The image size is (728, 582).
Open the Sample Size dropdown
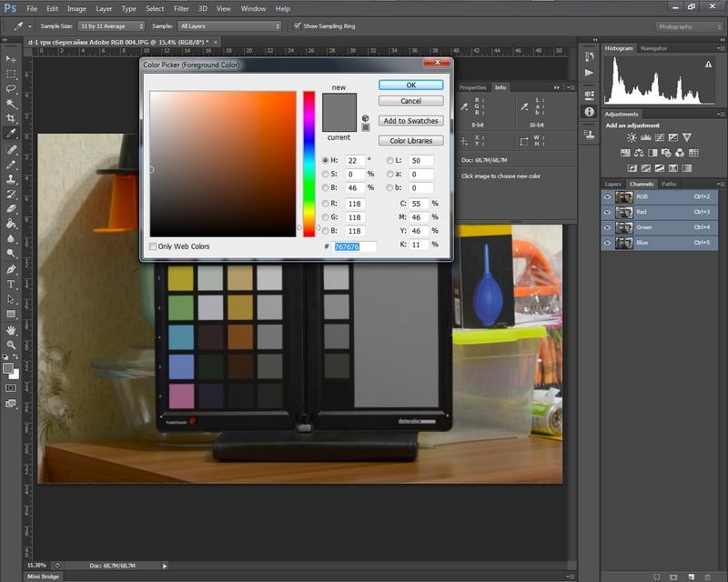click(111, 26)
